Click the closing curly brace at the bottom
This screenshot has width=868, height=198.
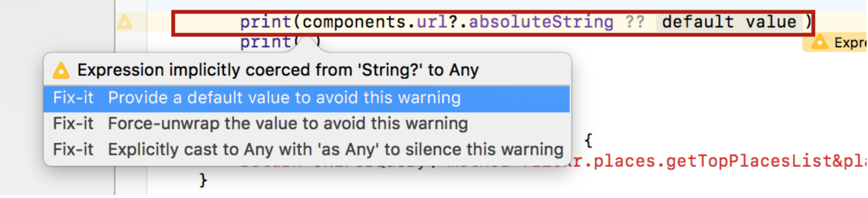(203, 180)
